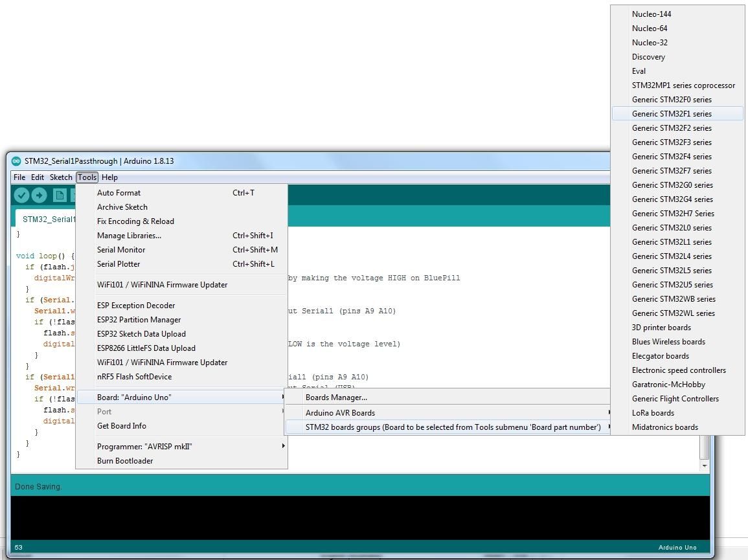Select Burn Bootloader
This screenshot has height=560, width=748.
pos(126,460)
